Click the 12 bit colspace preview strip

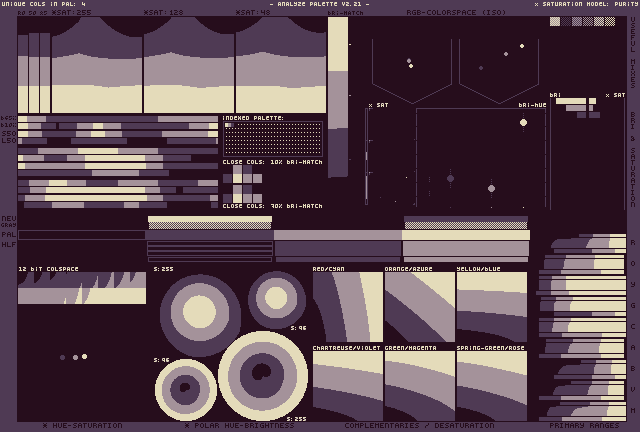(82, 288)
